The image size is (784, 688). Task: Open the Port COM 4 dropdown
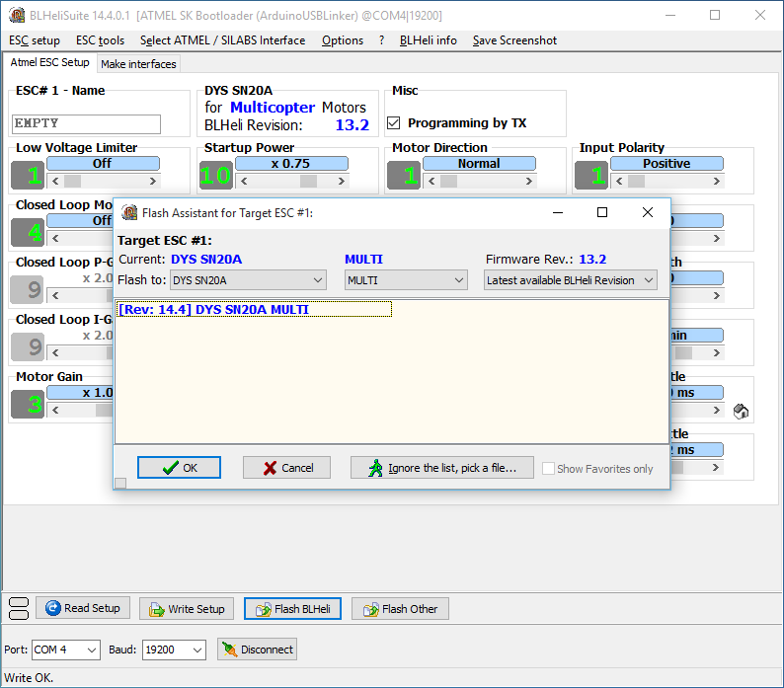coord(66,650)
